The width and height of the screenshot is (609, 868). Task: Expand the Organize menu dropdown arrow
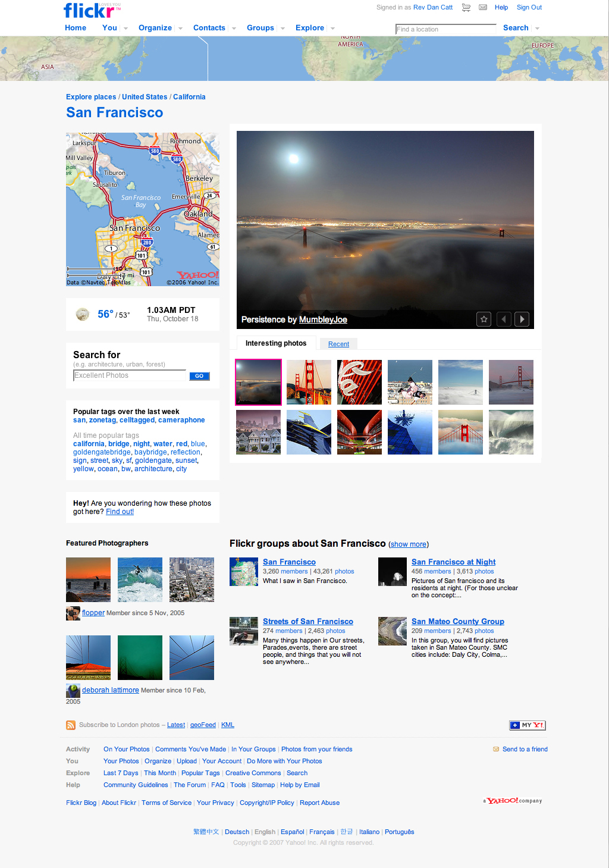click(180, 29)
